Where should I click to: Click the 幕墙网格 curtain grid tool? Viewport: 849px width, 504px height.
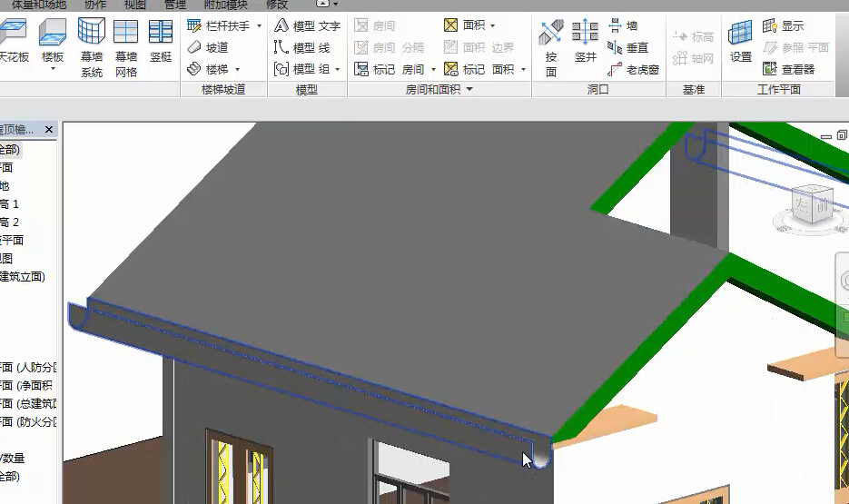pyautogui.click(x=126, y=44)
